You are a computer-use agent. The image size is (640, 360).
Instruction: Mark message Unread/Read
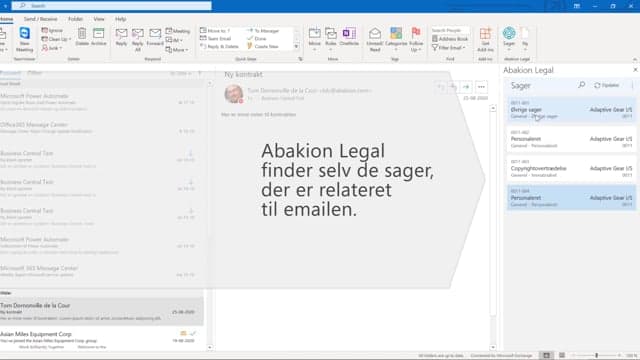[375, 40]
